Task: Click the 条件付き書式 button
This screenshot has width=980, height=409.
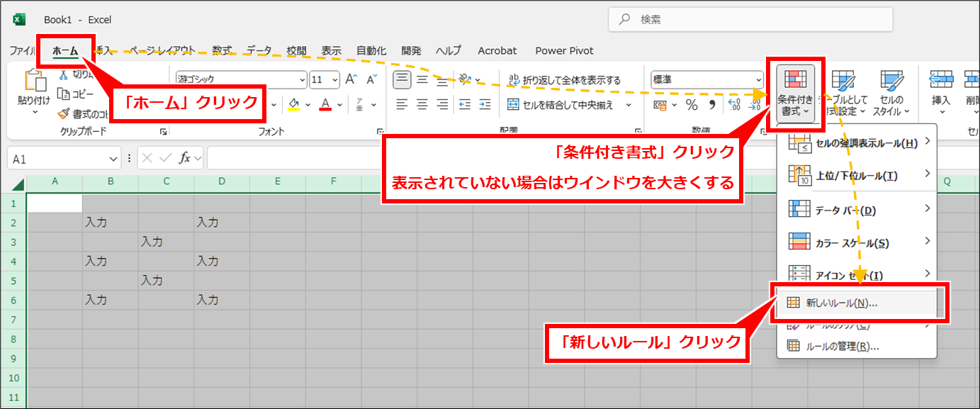Action: [795, 92]
